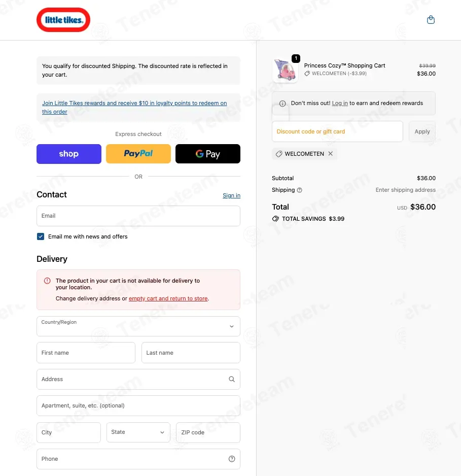Click the Princess Cozy Shopping Cart thumbnail
Screen dimensions: 461x476
click(x=285, y=71)
